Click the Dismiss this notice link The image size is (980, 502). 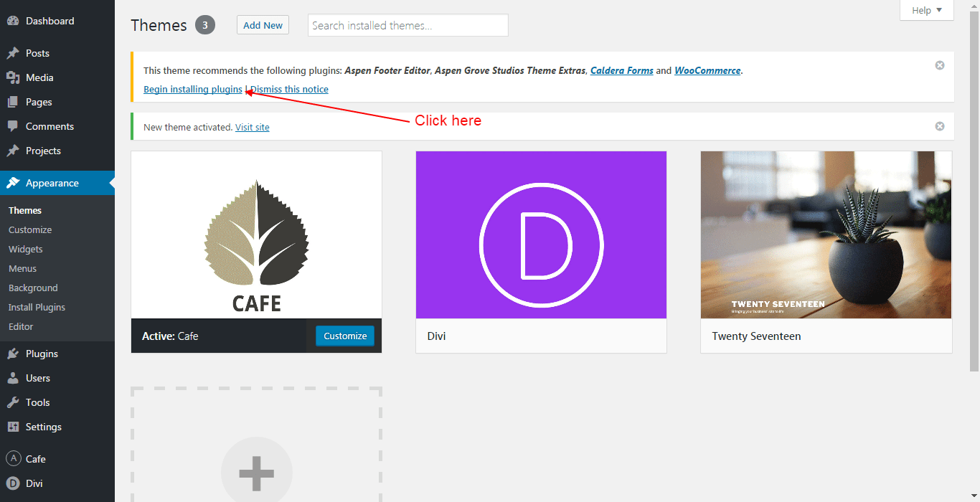point(289,89)
